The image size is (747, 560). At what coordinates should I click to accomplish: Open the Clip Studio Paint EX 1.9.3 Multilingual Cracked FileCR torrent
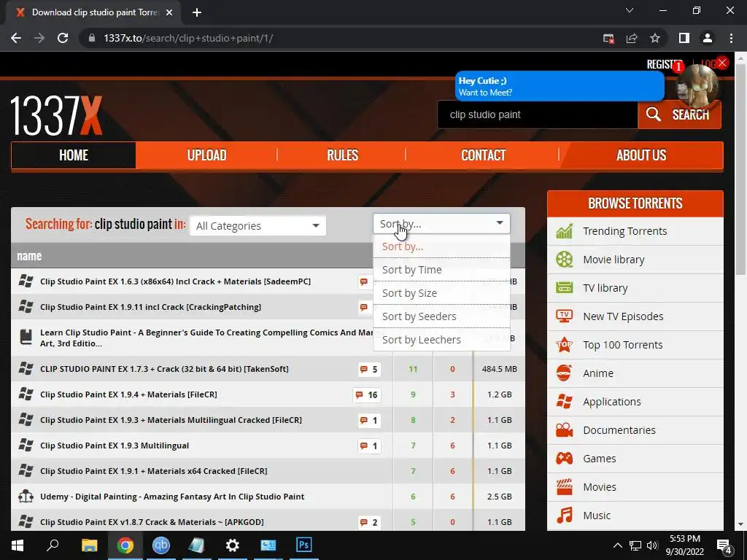pos(171,420)
